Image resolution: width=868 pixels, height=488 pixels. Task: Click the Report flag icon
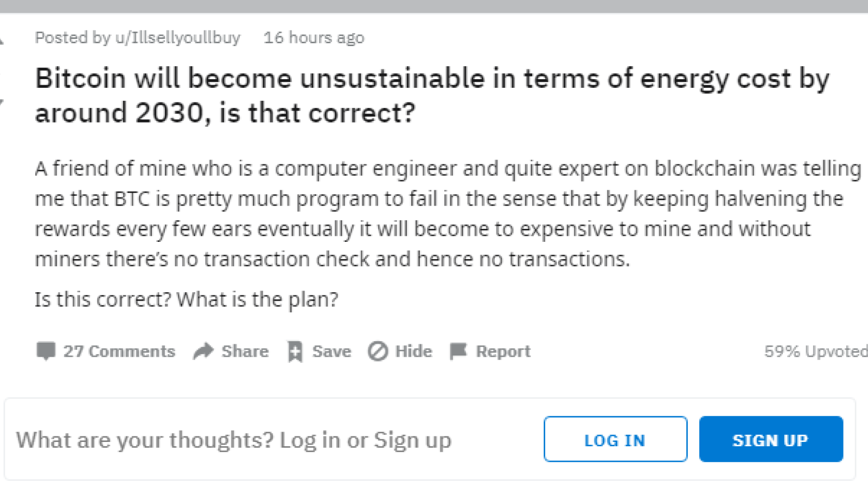point(458,351)
